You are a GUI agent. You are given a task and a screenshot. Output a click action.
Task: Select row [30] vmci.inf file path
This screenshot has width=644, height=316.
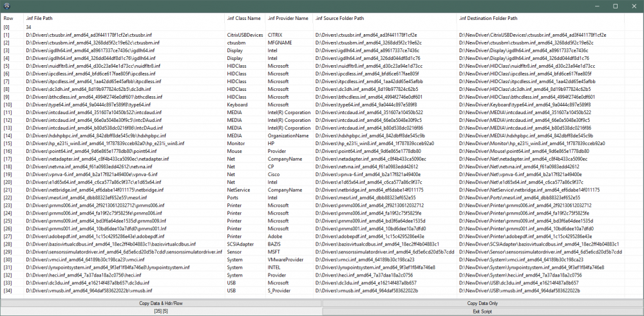(x=85, y=260)
